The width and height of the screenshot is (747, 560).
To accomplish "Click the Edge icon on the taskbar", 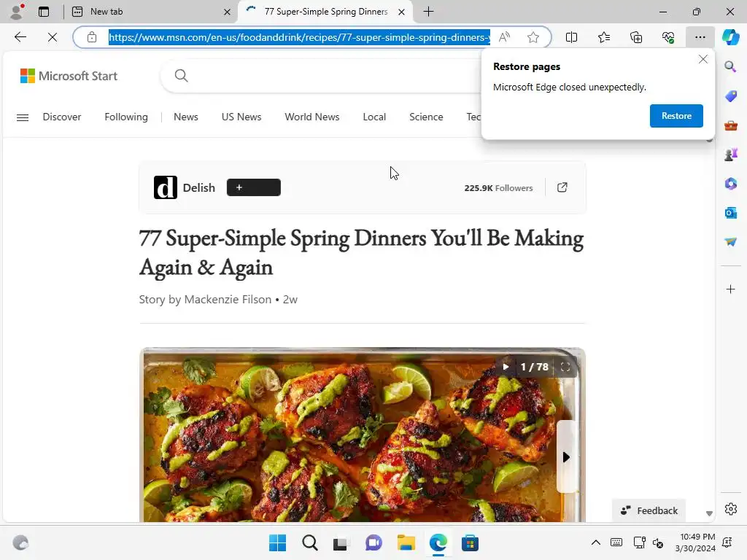I will point(438,542).
